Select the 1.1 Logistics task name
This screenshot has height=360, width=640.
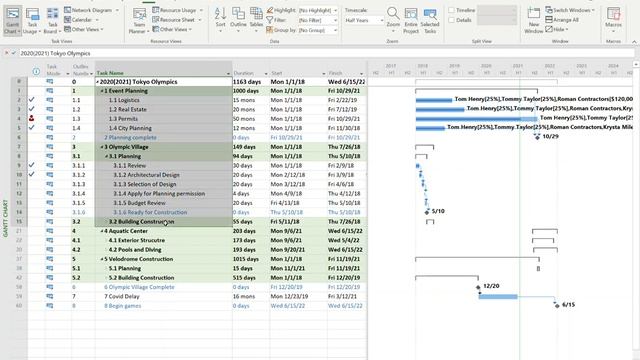(x=124, y=100)
